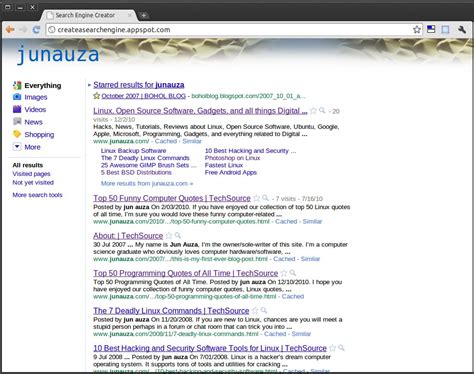Preview Programming Quotes with magnifier icon
Image resolution: width=474 pixels, height=374 pixels.
click(292, 273)
